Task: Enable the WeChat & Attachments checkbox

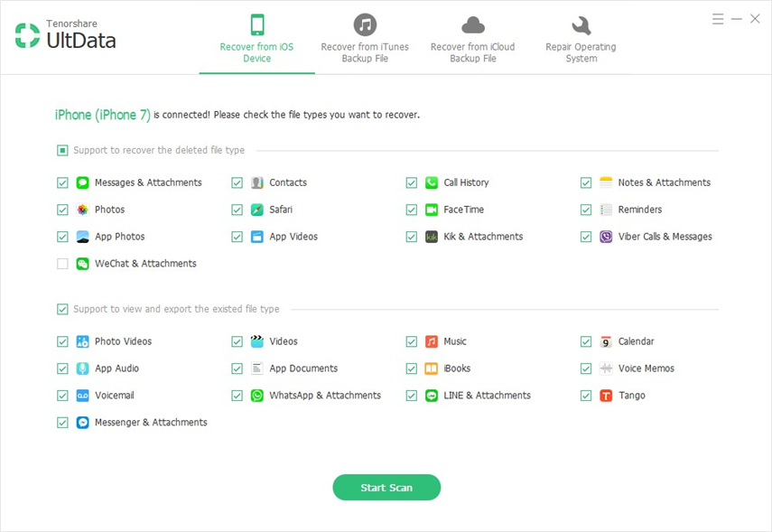Action: tap(62, 264)
